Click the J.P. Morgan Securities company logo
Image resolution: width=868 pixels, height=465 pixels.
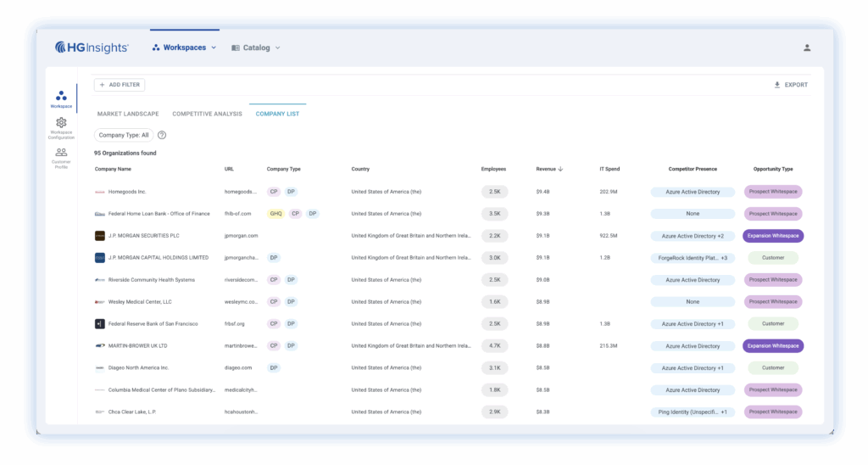click(100, 236)
